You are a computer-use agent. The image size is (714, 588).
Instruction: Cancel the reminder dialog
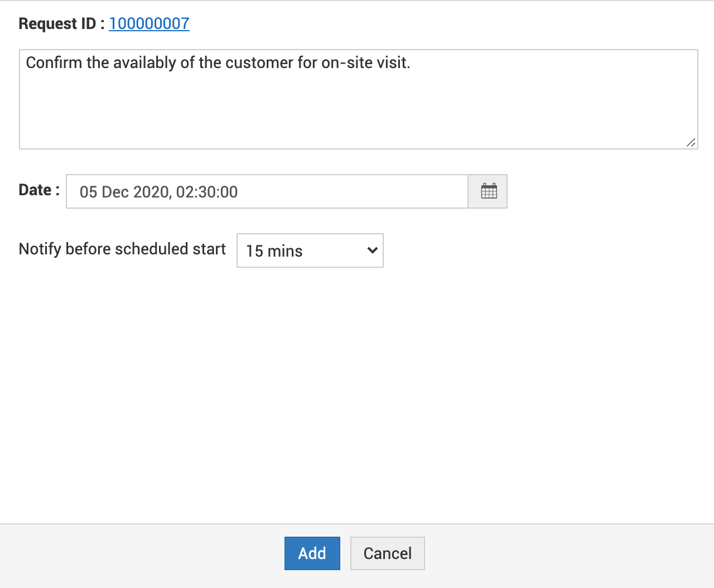tap(387, 553)
